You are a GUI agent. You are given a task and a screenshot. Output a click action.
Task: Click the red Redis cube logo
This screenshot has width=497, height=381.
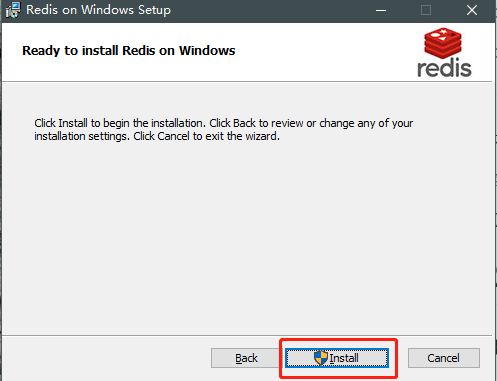[x=443, y=43]
